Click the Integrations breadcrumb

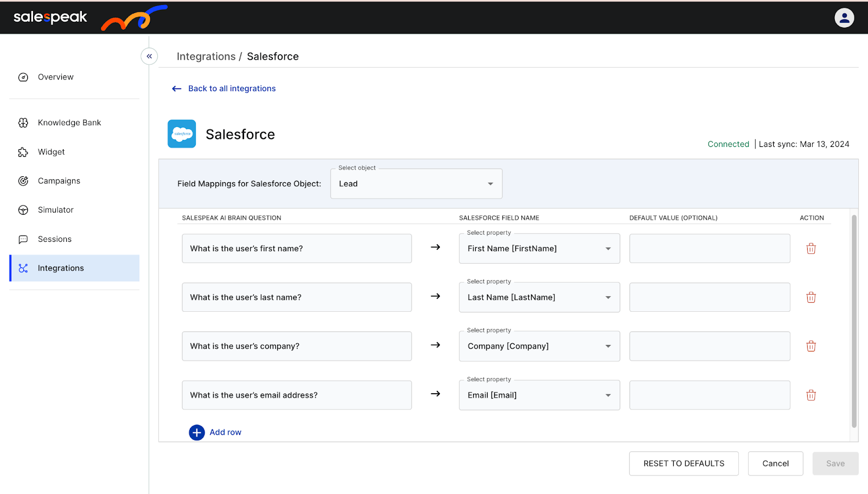click(206, 56)
